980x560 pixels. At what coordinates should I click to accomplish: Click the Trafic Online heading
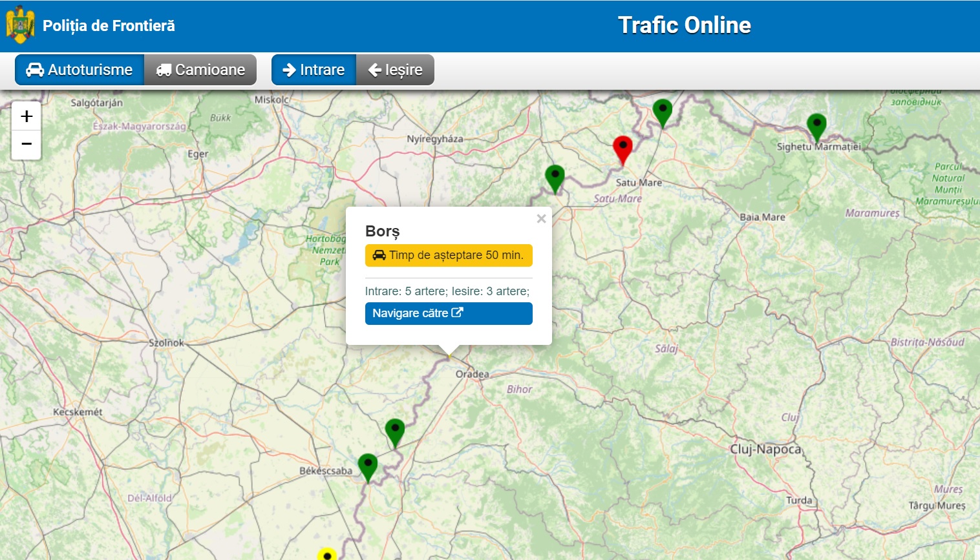tap(684, 25)
